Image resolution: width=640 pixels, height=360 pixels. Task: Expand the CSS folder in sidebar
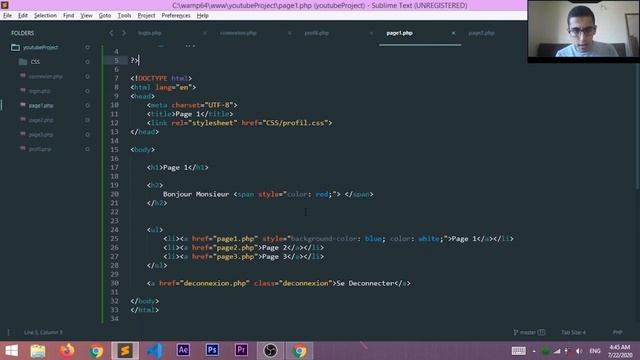(23, 62)
